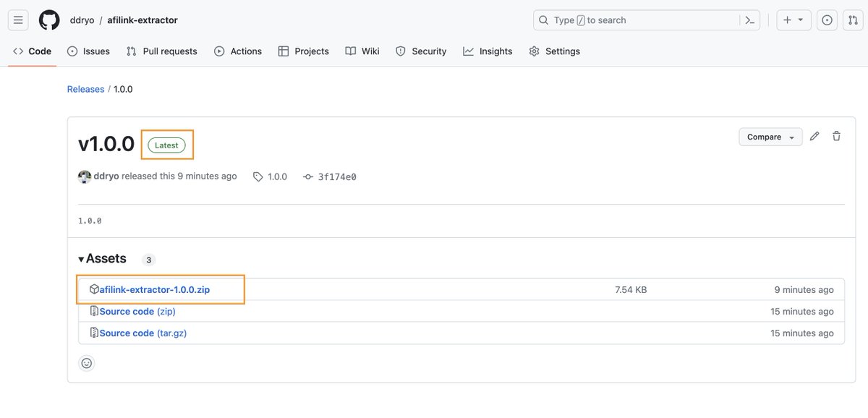Click the Latest badge
This screenshot has width=868, height=418.
coord(166,145)
